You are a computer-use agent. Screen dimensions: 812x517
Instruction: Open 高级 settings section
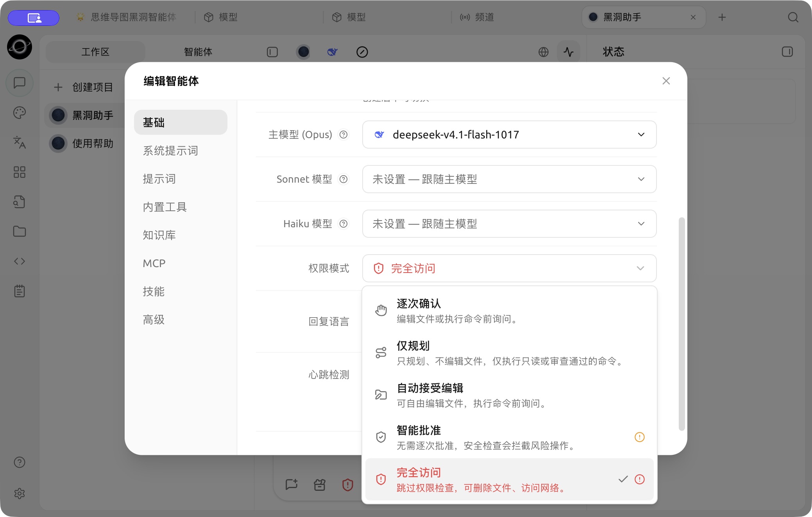[181, 320]
